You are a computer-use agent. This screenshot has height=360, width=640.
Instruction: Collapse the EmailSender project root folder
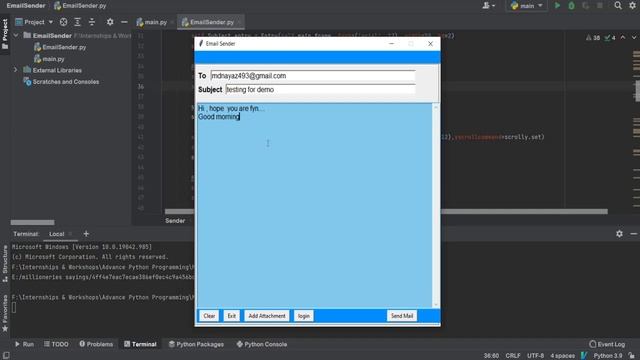pyautogui.click(x=16, y=36)
